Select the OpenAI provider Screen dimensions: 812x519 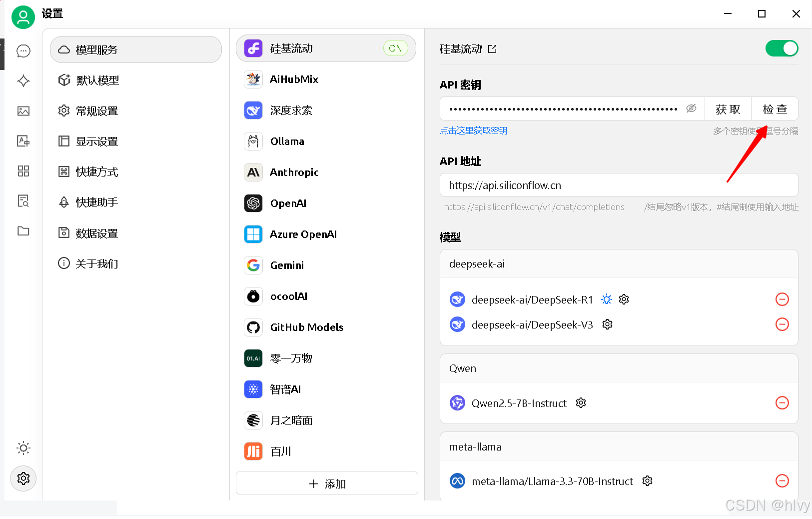326,203
